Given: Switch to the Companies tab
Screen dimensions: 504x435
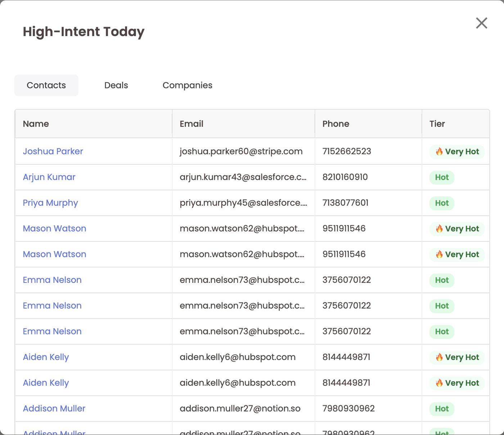Looking at the screenshot, I should (x=187, y=85).
